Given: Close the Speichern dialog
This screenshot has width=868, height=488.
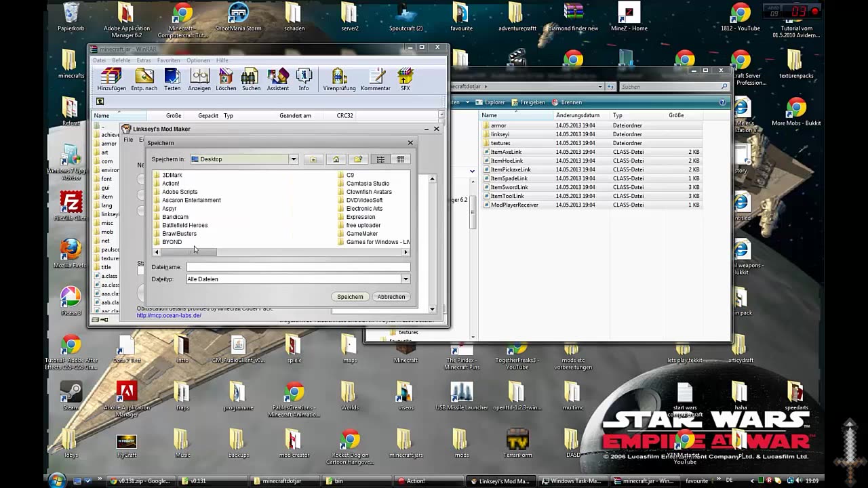Looking at the screenshot, I should click(x=410, y=143).
